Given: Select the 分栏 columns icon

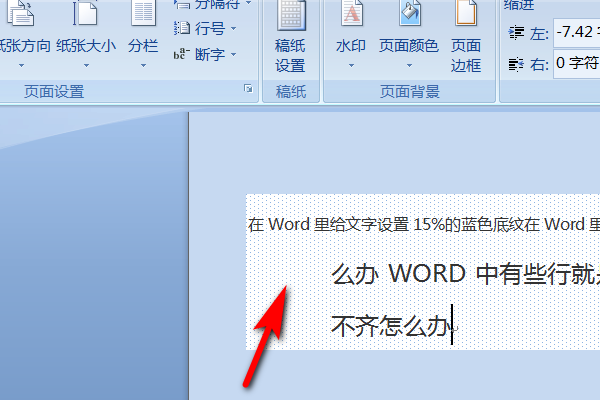Looking at the screenshot, I should pos(143,13).
